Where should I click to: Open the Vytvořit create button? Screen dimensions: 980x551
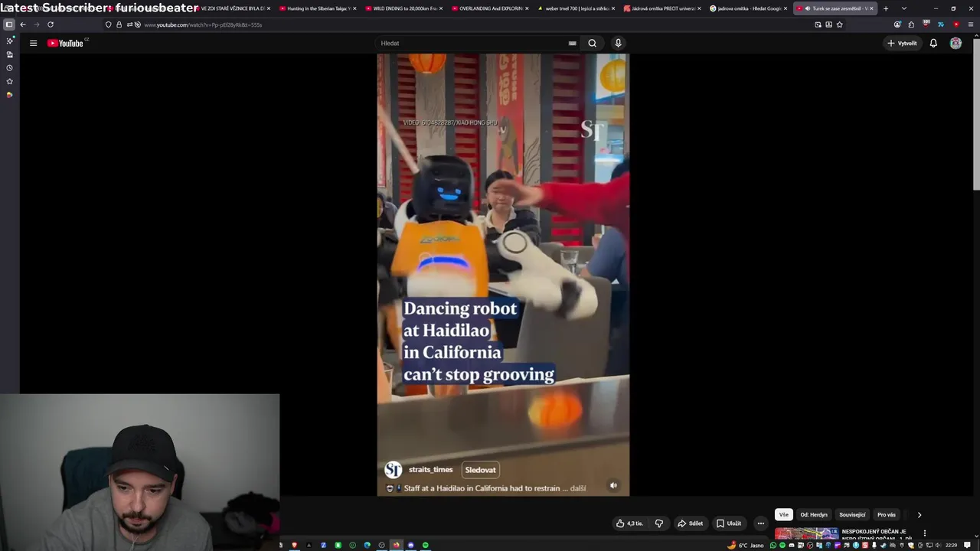902,43
